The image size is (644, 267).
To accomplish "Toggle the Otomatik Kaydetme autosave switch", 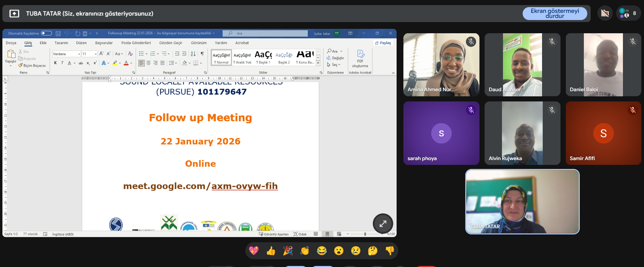I will pos(46,33).
